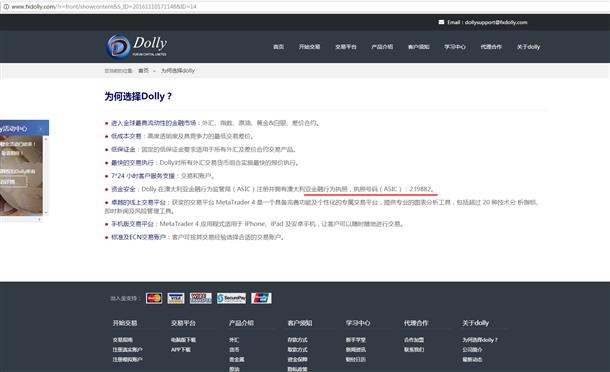The image size is (610, 372).
Task: Open the 学习中心 top navigation item
Action: (455, 47)
